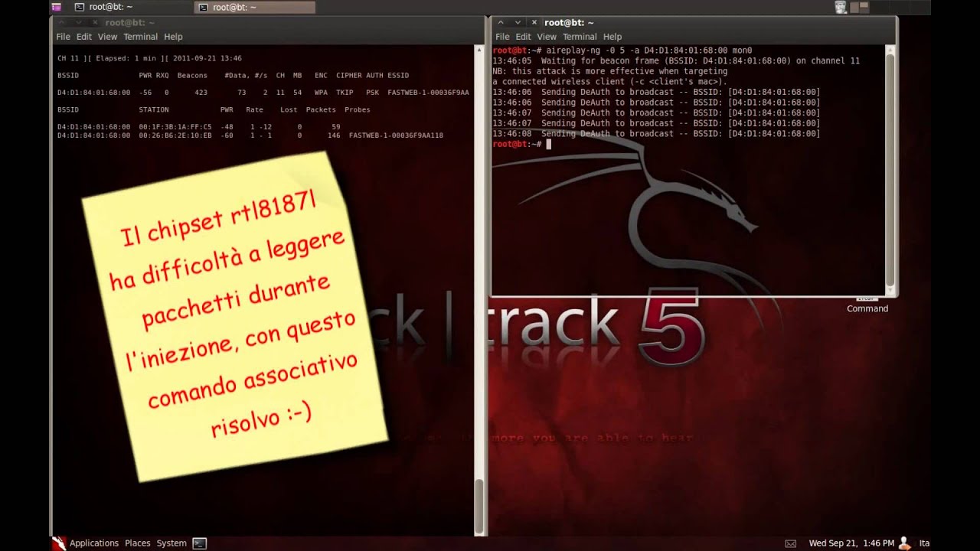Open Terminal menu in right aireplay terminal
Image resolution: width=980 pixels, height=551 pixels.
(x=580, y=37)
